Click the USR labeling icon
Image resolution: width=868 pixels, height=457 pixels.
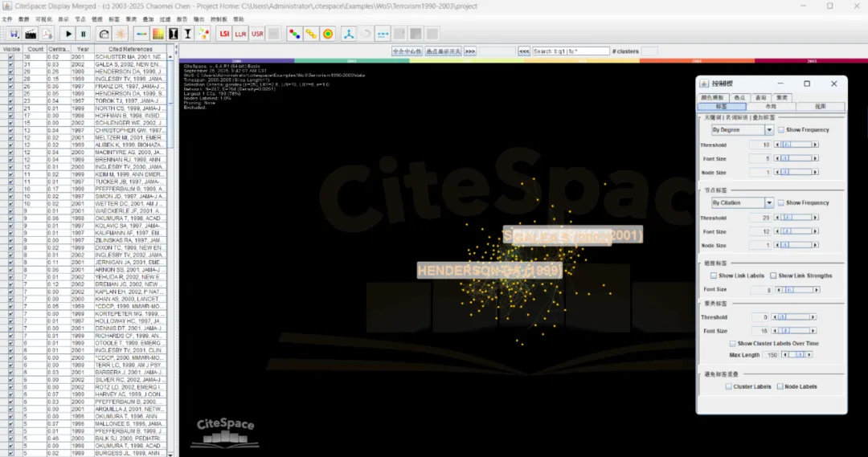pyautogui.click(x=257, y=34)
